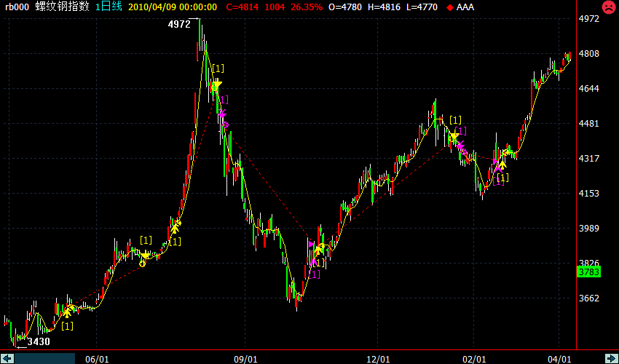This screenshot has height=364, width=619.
Task: Click the red diamond before AAA
Action: (x=450, y=7)
